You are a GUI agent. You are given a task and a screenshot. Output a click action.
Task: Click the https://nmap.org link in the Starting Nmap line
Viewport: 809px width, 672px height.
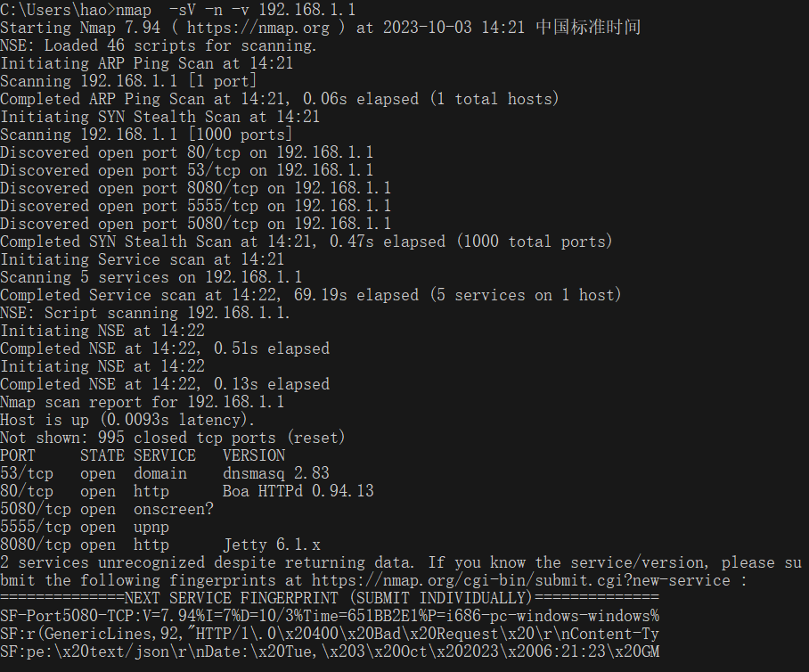pyautogui.click(x=258, y=28)
